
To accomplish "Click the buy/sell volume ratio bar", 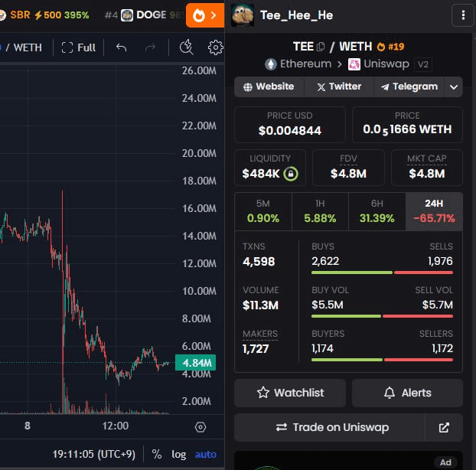I will tap(382, 316).
